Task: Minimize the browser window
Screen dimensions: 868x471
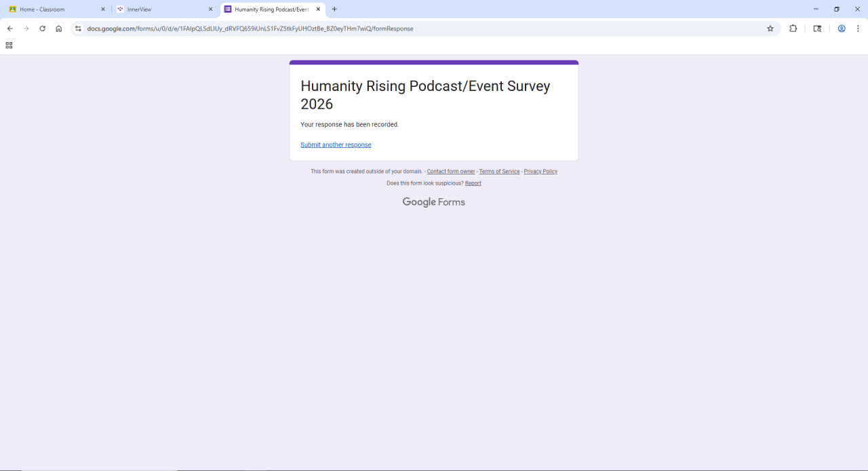Action: tap(816, 9)
